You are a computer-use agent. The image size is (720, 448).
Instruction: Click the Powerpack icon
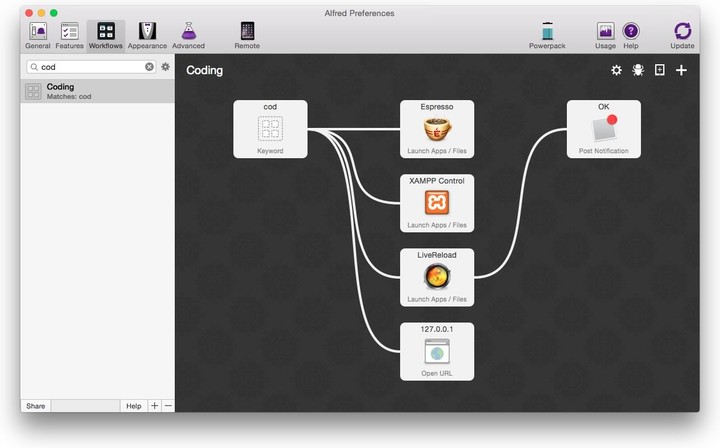[x=547, y=34]
